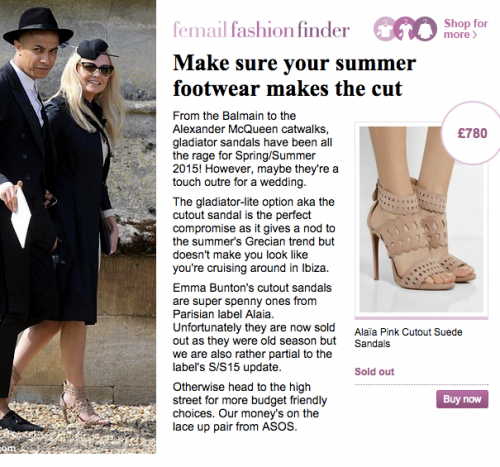500x467 pixels.
Task: Click the summer footwear headline
Action: click(294, 76)
